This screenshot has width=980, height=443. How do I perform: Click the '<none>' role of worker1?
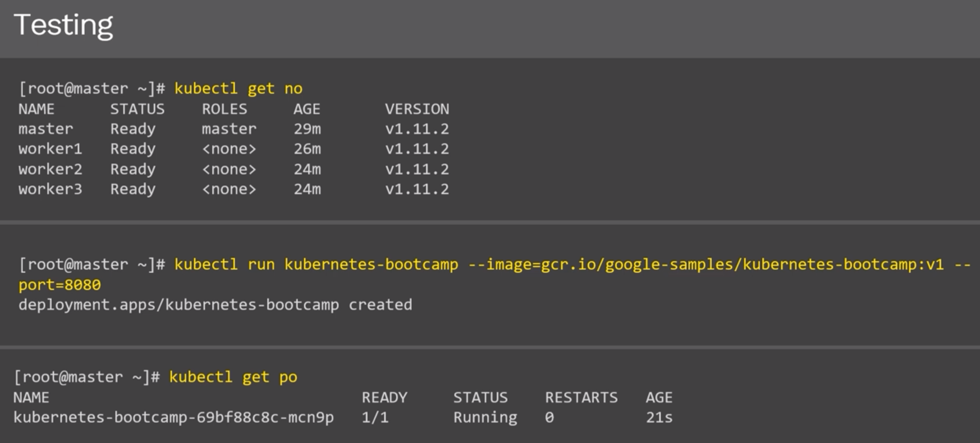229,149
